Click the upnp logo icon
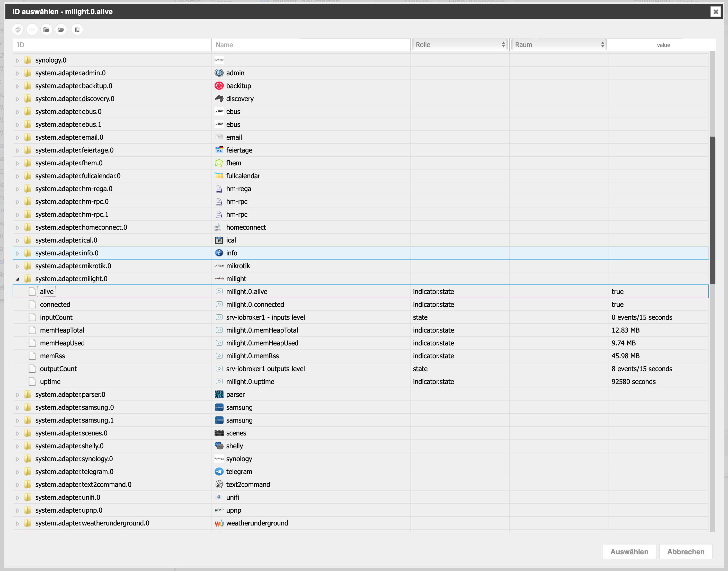728x571 pixels. pyautogui.click(x=219, y=510)
